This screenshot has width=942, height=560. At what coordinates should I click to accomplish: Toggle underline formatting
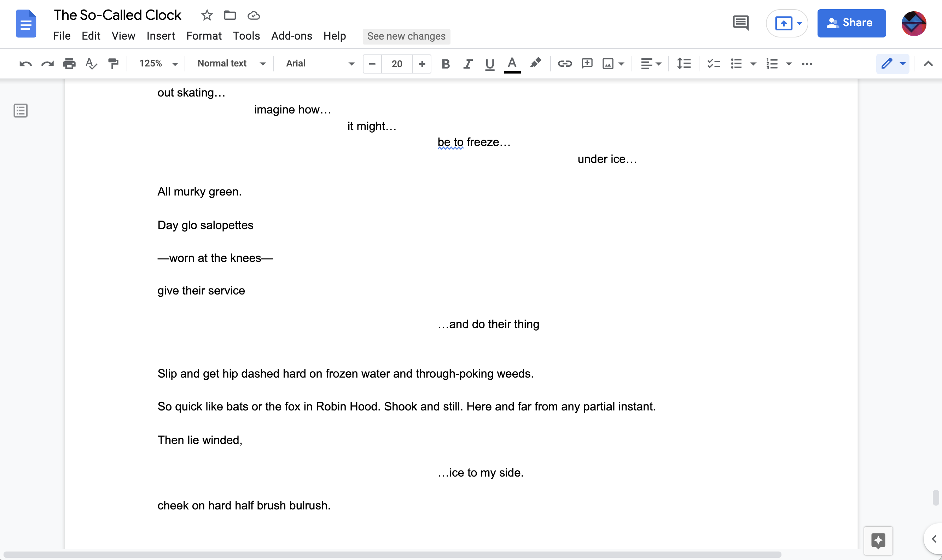(x=490, y=64)
